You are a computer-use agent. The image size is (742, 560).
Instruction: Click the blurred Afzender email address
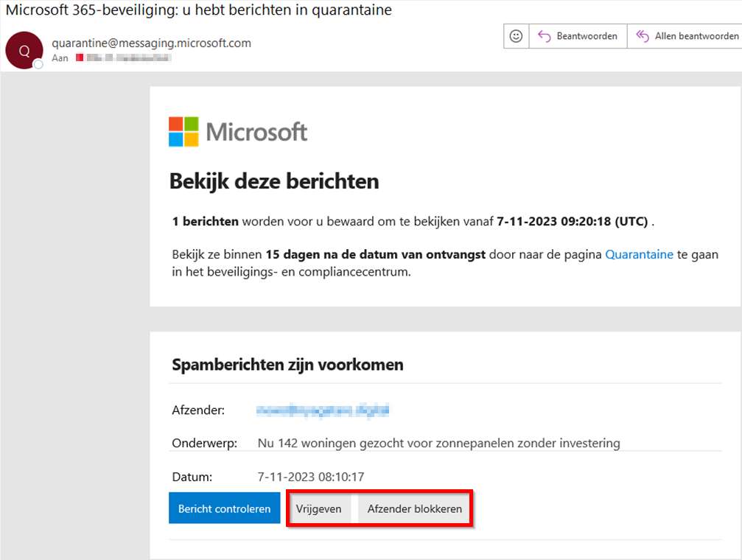[x=322, y=410]
